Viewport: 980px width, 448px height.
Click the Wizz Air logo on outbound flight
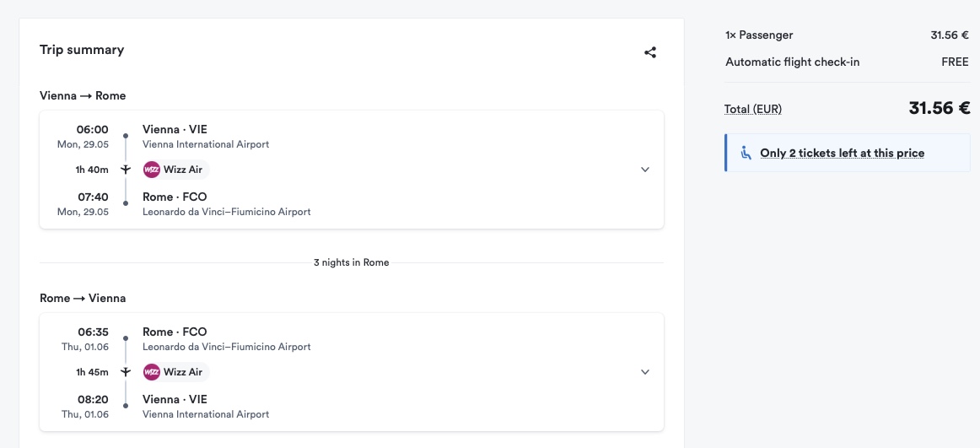click(152, 170)
